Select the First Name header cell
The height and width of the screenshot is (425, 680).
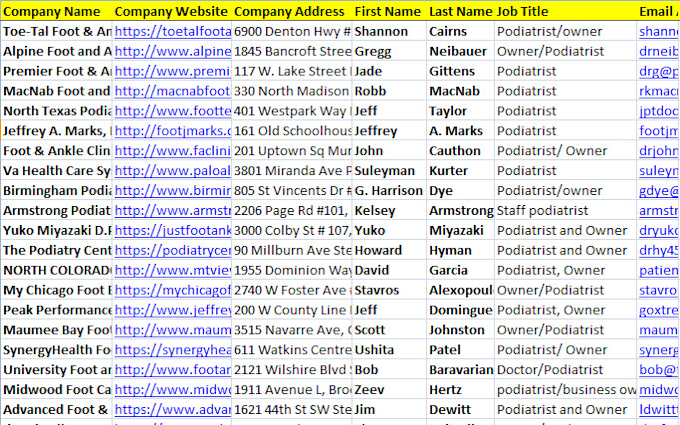(389, 11)
